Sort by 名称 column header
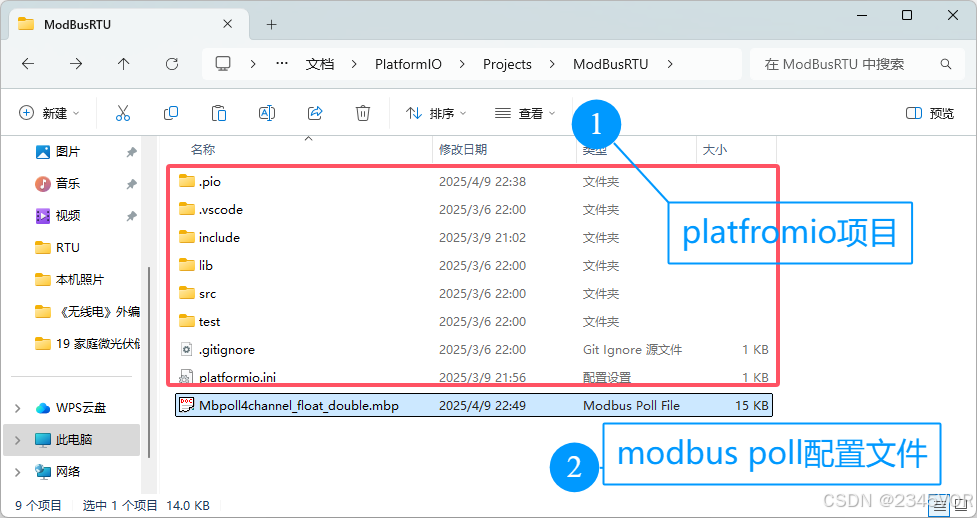The width and height of the screenshot is (977, 518). coord(203,150)
